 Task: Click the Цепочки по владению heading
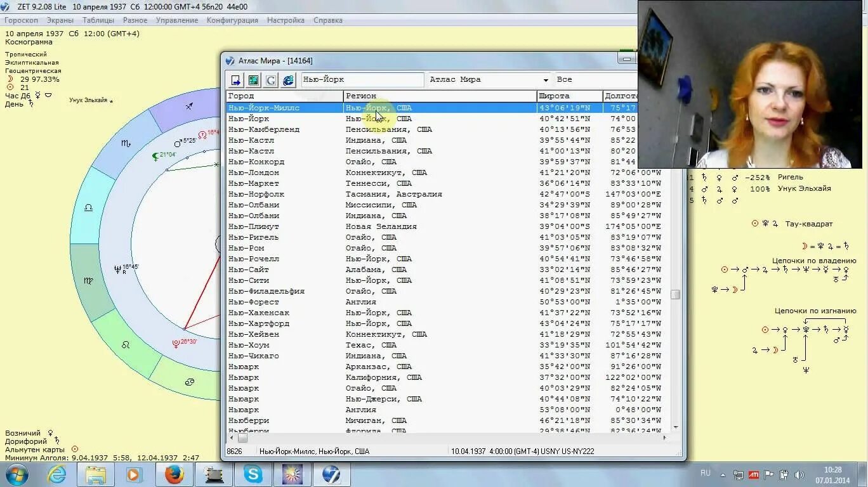coord(814,261)
